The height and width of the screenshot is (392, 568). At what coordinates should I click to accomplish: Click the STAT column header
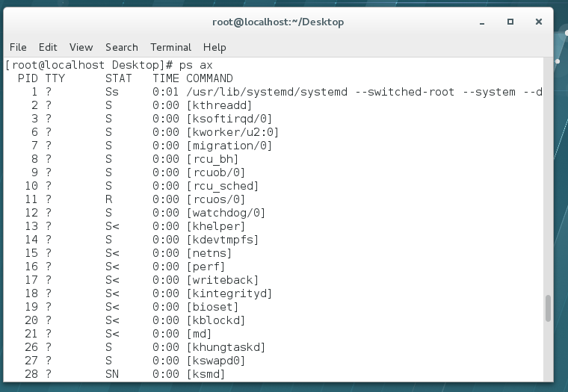[118, 78]
